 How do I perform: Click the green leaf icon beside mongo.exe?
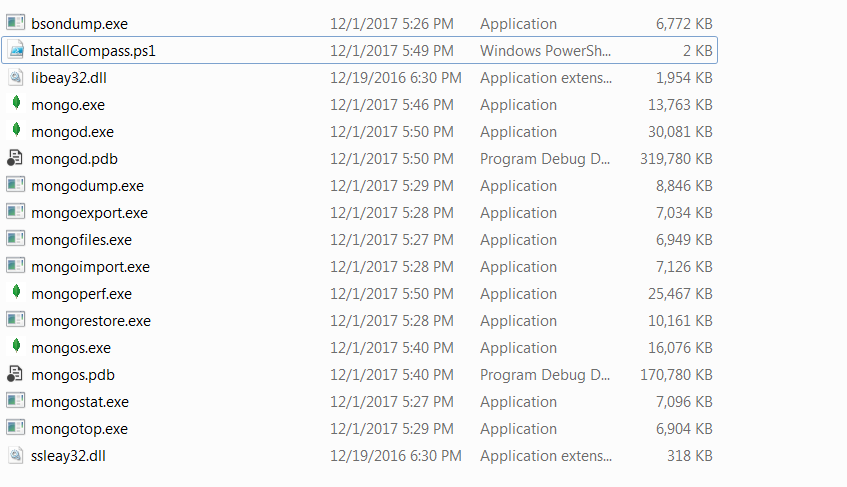(x=15, y=104)
